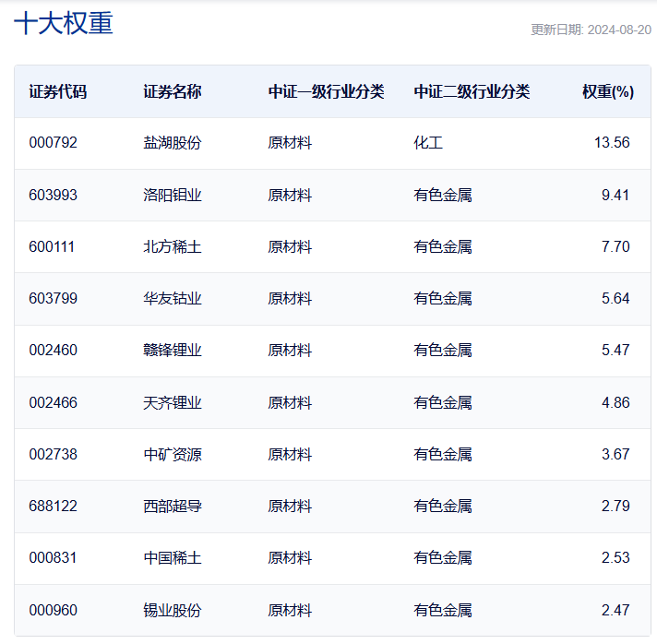Viewport: 657px width, 644px height.
Task: Click the 更新日期 2024-08-20 text
Action: [591, 30]
